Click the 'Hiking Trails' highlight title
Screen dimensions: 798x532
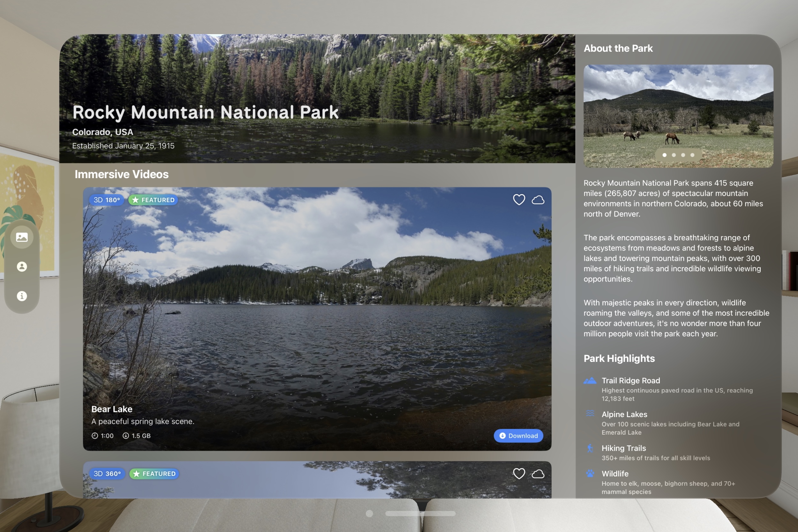pyautogui.click(x=624, y=448)
